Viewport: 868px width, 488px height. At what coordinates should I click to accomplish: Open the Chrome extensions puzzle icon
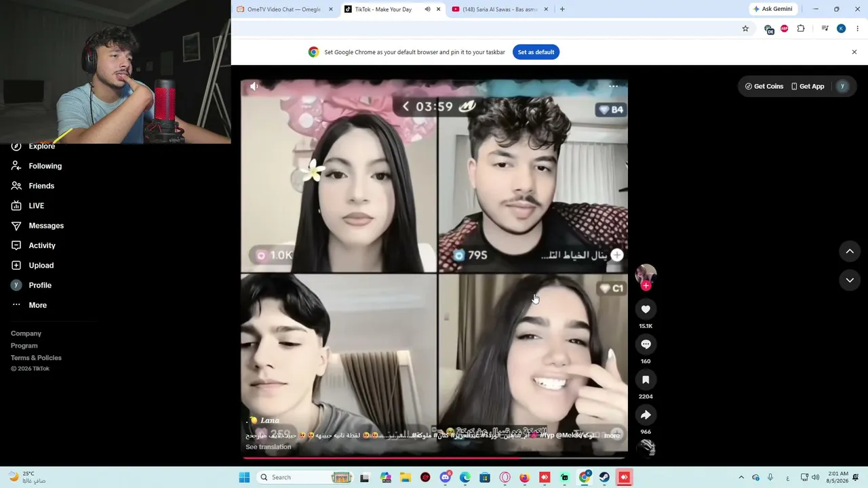pos(801,28)
